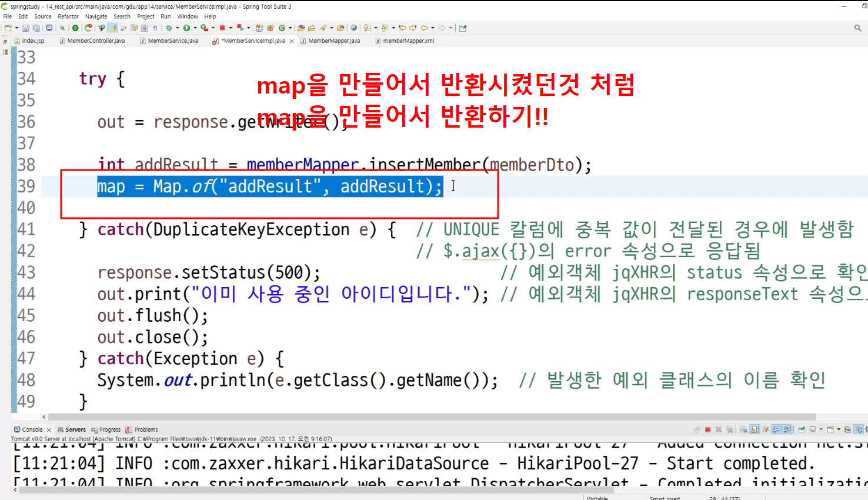
Task: Toggle Show Whitespace Characters pilcrow icon
Action: [x=155, y=28]
